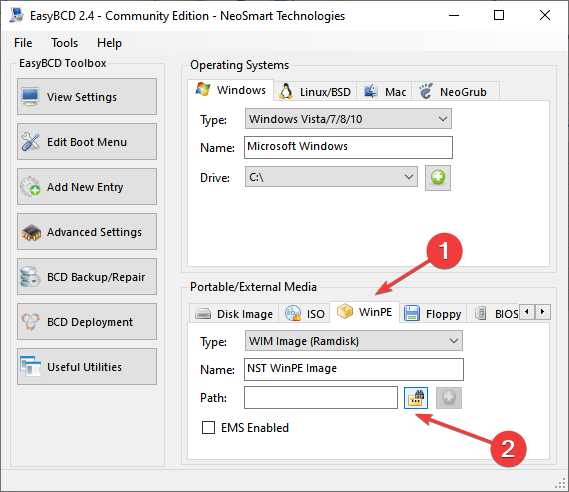
Task: Browse for a WinPE image file path
Action: click(x=416, y=398)
